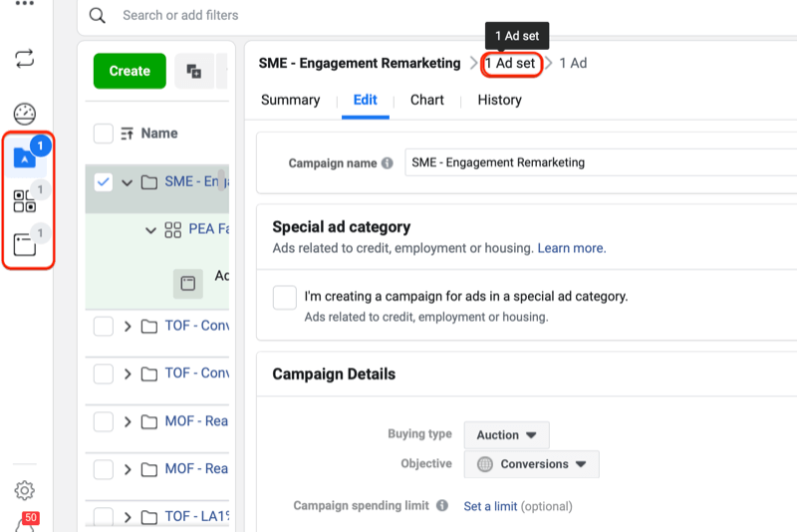Toggle the select-all checkbox beside Name
Screen dimensions: 797x532
click(103, 133)
